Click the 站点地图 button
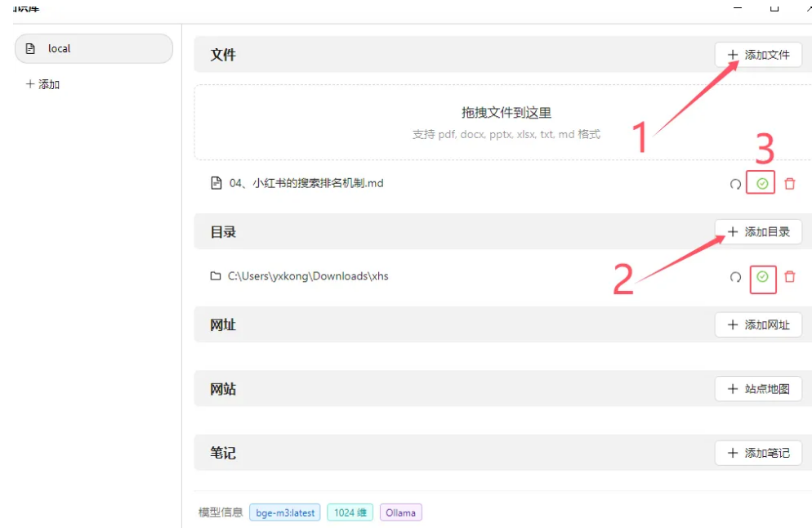The height and width of the screenshot is (528, 812). pyautogui.click(x=758, y=389)
